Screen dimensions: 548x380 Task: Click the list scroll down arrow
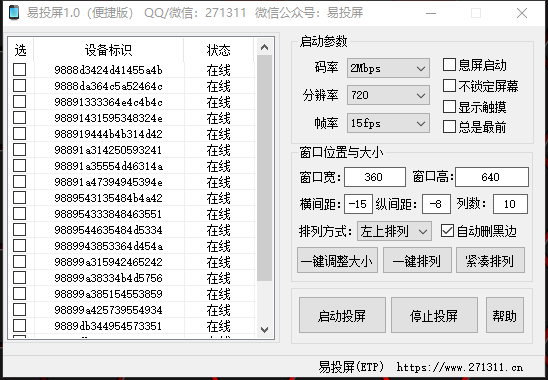(x=265, y=329)
